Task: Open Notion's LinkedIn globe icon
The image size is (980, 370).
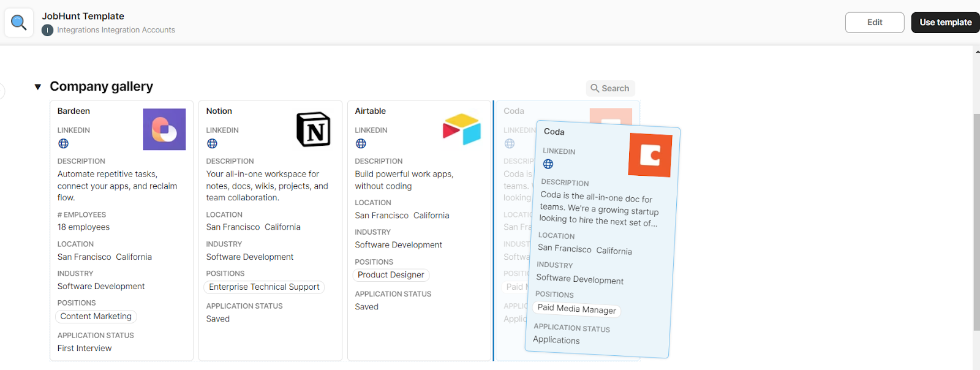Action: (212, 143)
